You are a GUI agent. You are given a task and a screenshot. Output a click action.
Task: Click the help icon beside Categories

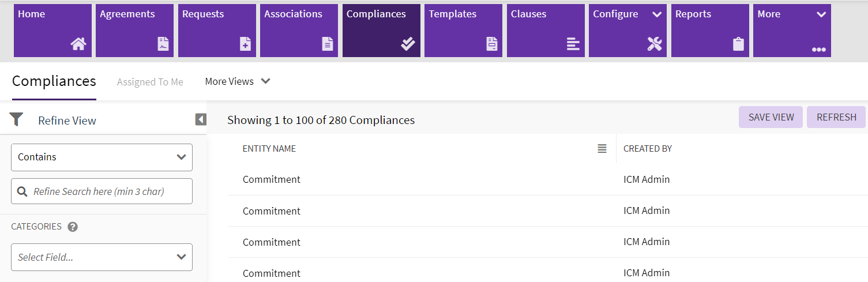tap(73, 227)
